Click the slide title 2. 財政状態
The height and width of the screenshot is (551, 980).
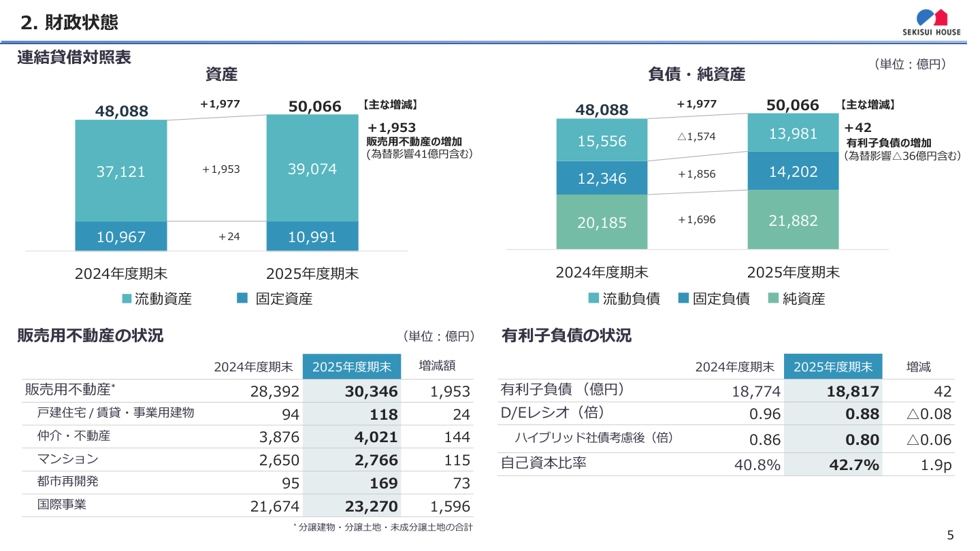pos(69,22)
